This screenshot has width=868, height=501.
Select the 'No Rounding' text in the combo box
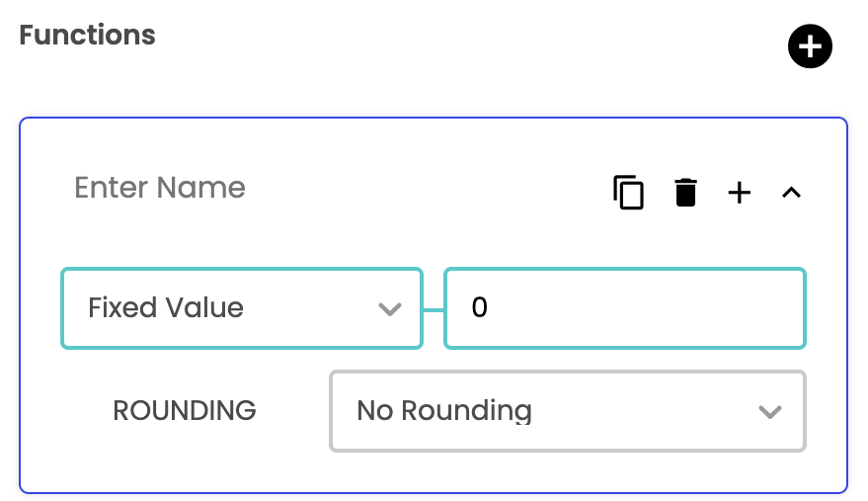(x=444, y=411)
